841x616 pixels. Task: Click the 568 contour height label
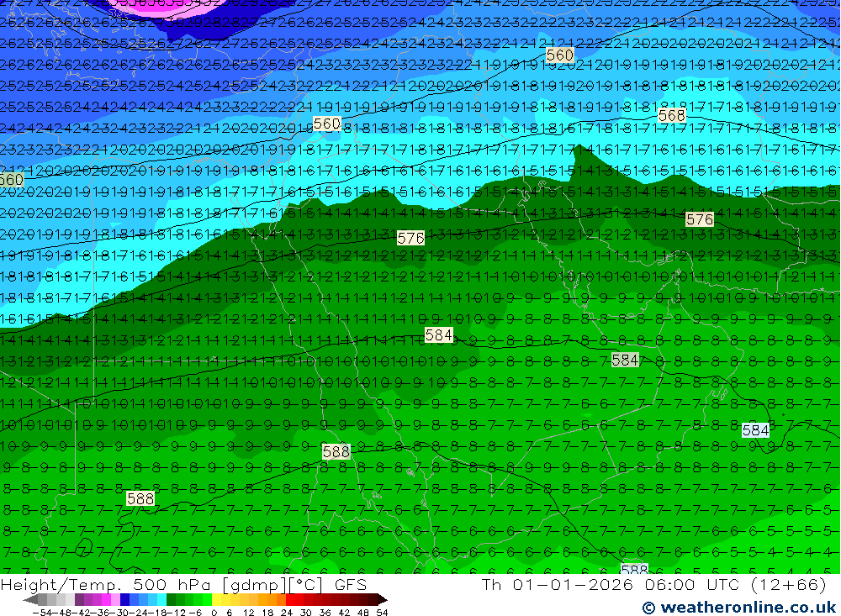pos(671,115)
